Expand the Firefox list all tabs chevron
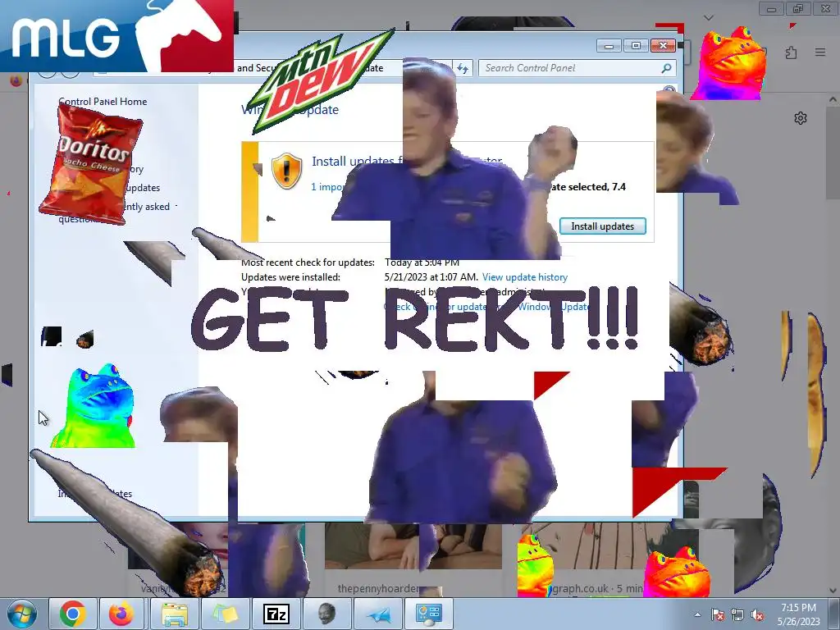840x630 pixels. 709,18
